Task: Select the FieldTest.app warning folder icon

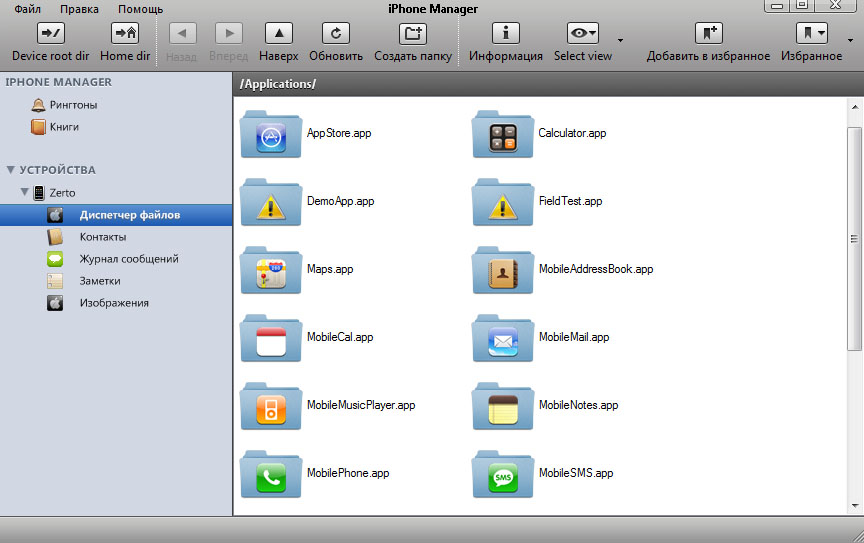Action: [x=503, y=202]
